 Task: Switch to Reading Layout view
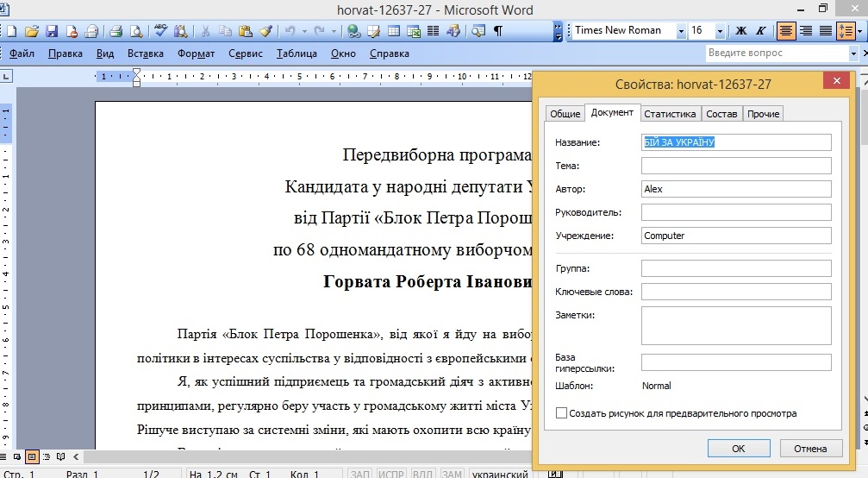[61, 457]
